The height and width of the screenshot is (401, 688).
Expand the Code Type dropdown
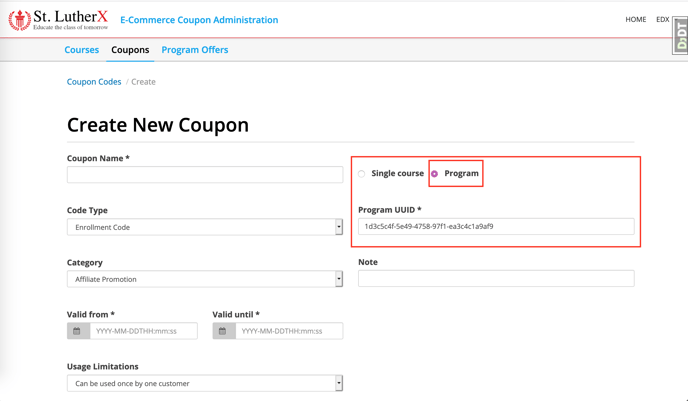[204, 227]
